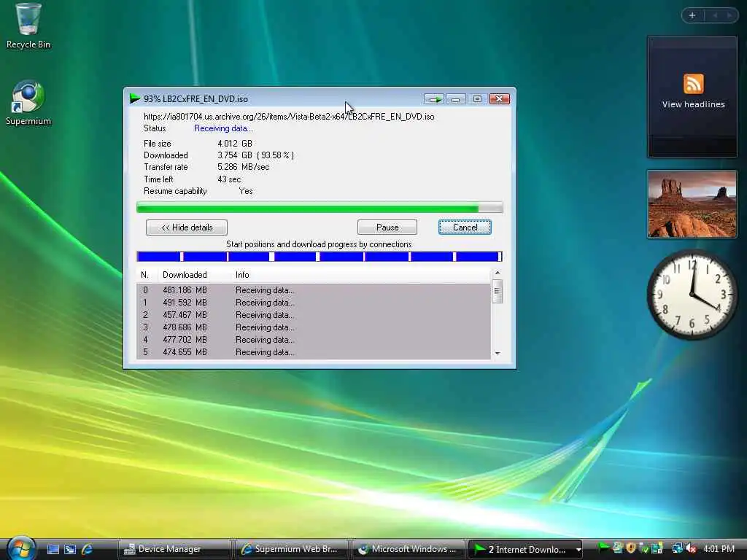747x560 pixels.
Task: Click the sidebar next gadgets arrow
Action: point(729,15)
